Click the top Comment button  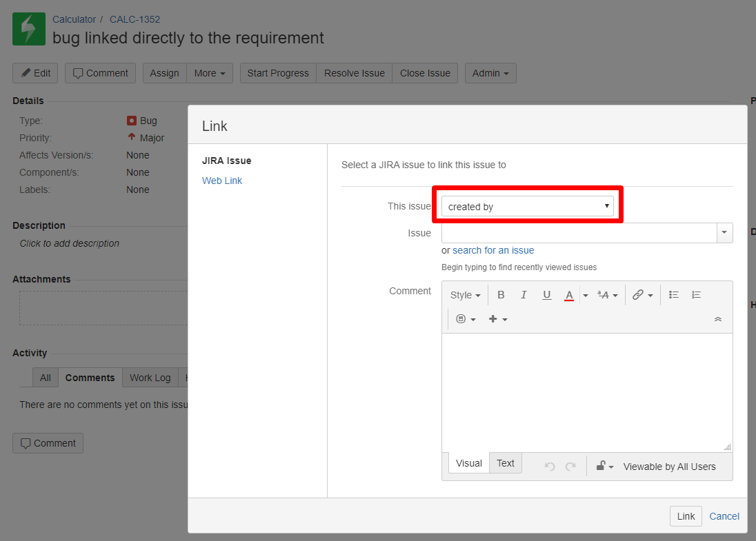[100, 73]
